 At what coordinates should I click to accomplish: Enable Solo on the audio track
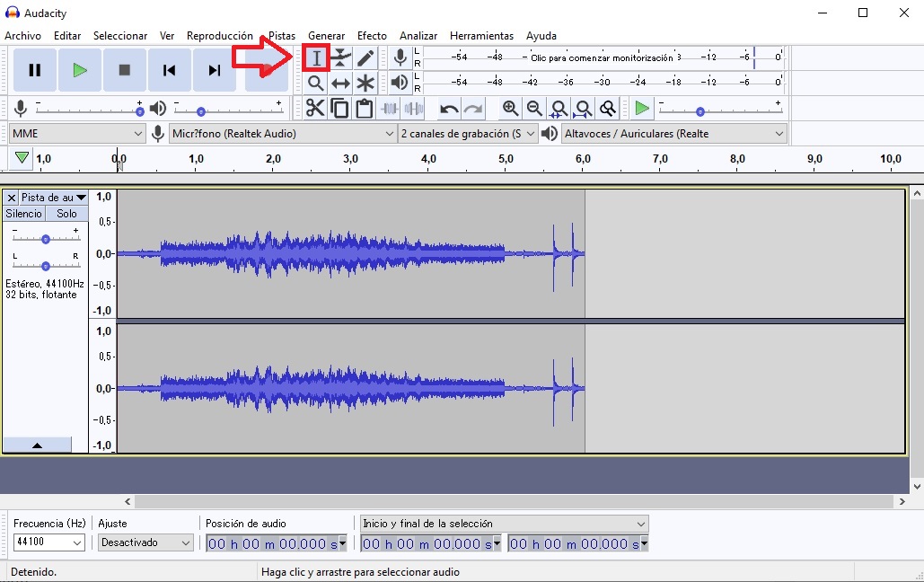[66, 214]
